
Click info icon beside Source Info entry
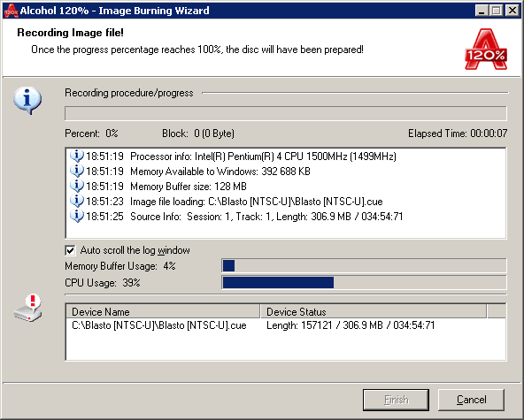[76, 216]
